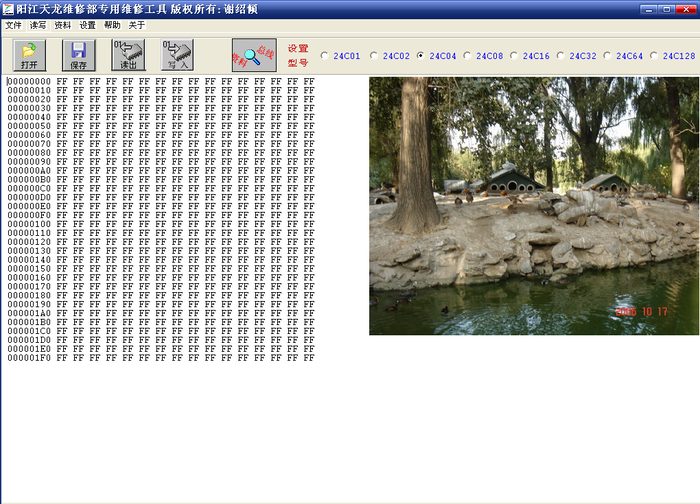This screenshot has height=504, width=700.
Task: Click the magnifier data/bus lookup icon
Action: [x=254, y=55]
